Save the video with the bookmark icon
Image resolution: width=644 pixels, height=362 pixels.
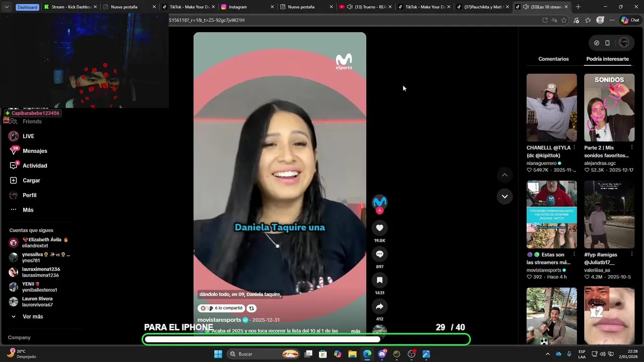tap(379, 280)
